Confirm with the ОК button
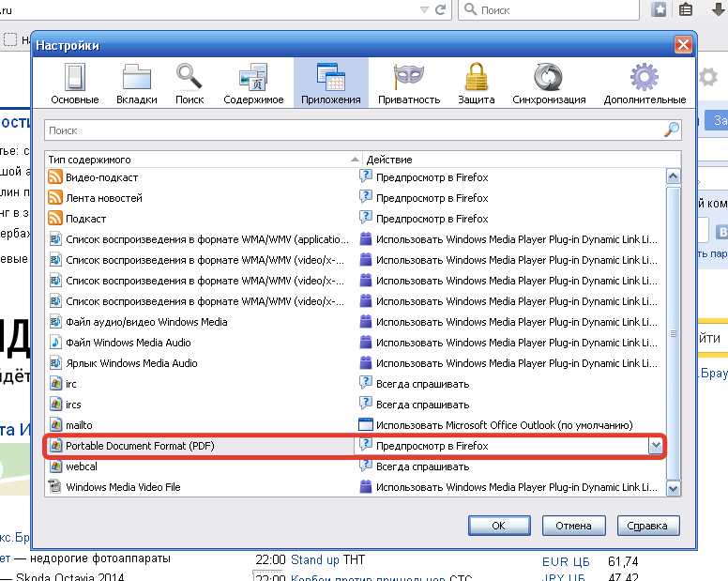 pos(499,526)
